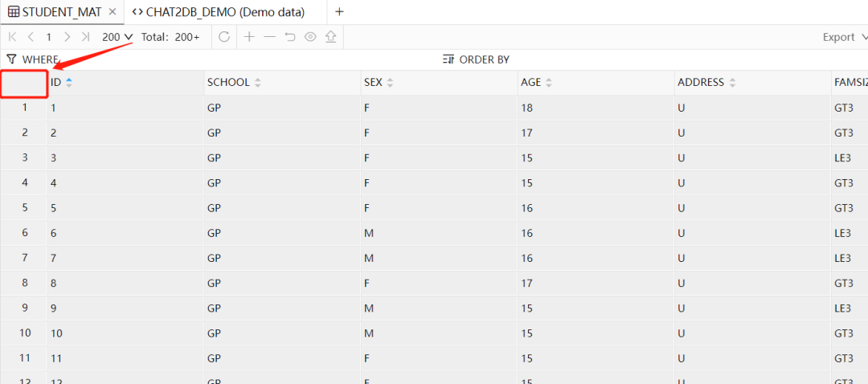Click the submit upload arrow icon
Image resolution: width=868 pixels, height=384 pixels.
click(330, 37)
